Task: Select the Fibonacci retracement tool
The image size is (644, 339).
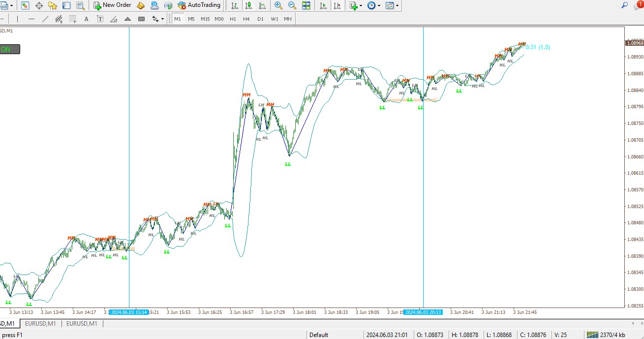Action: pyautogui.click(x=73, y=19)
